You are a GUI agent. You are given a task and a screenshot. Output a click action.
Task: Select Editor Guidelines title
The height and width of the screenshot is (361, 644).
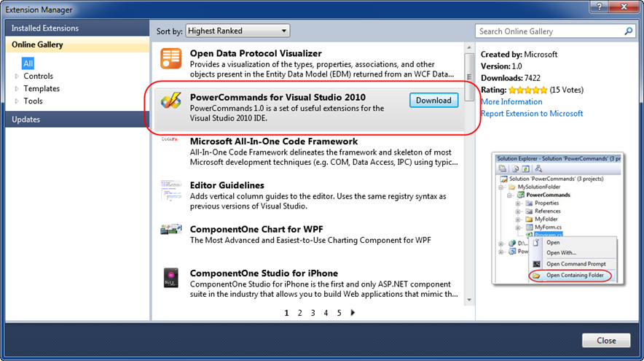(x=227, y=185)
